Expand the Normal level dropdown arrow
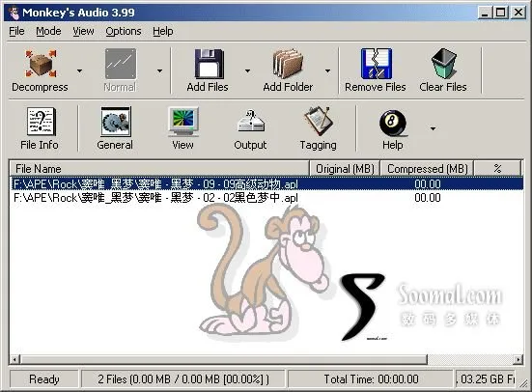The image size is (532, 392). pos(159,70)
